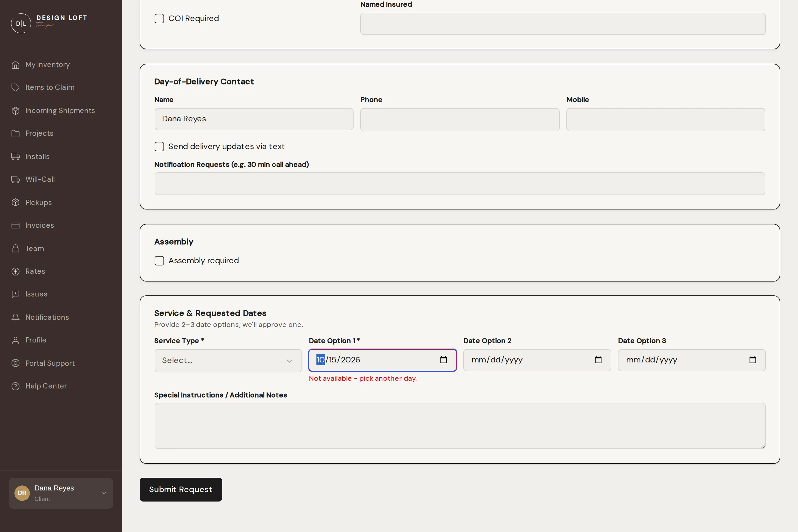Open the Notifications page
This screenshot has height=532, width=798.
pyautogui.click(x=47, y=317)
